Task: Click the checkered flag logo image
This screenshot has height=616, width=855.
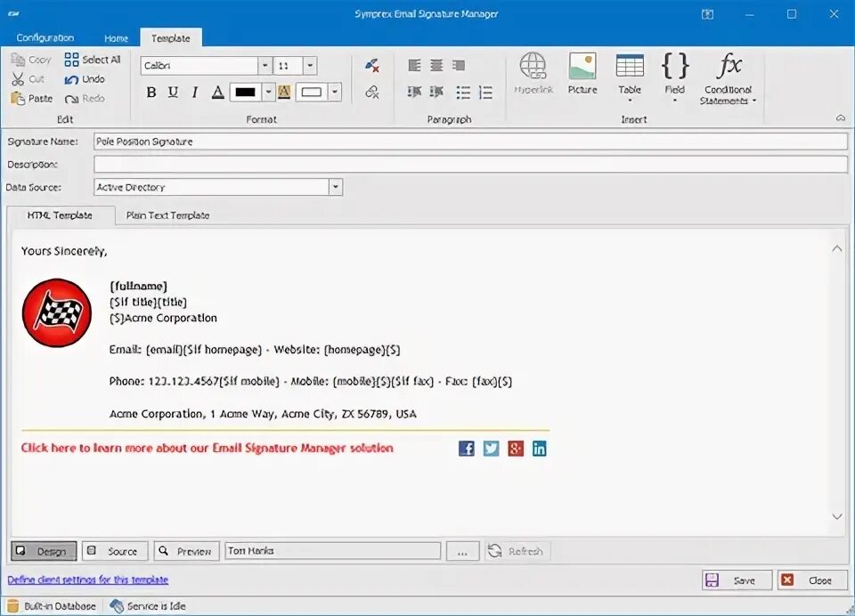Action: click(x=57, y=312)
